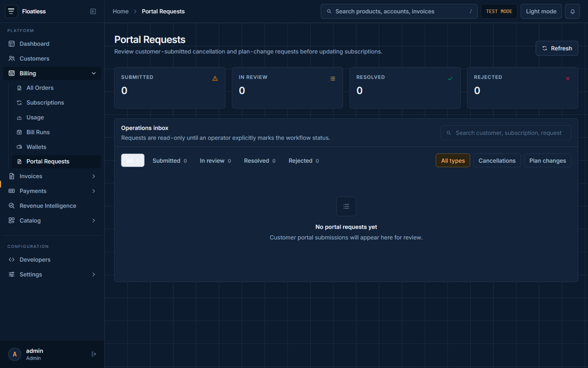The image size is (588, 368).
Task: Click the Dashboard icon in sidebar
Action: [11, 44]
